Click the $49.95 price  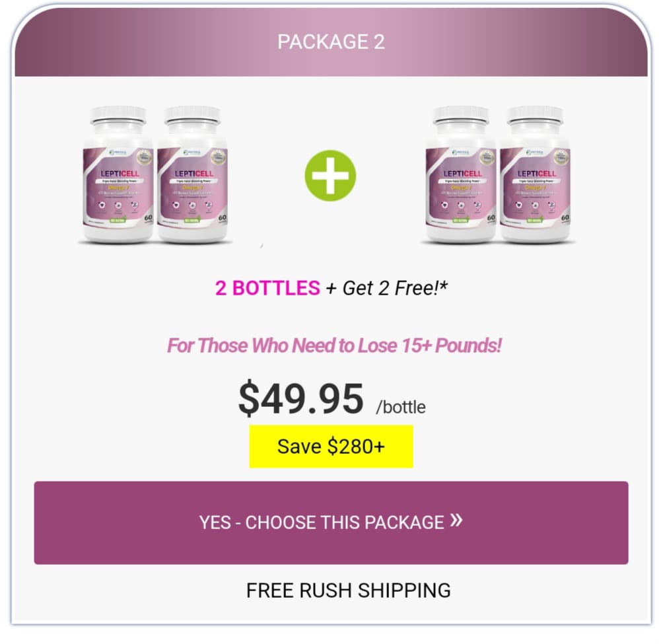[300, 398]
